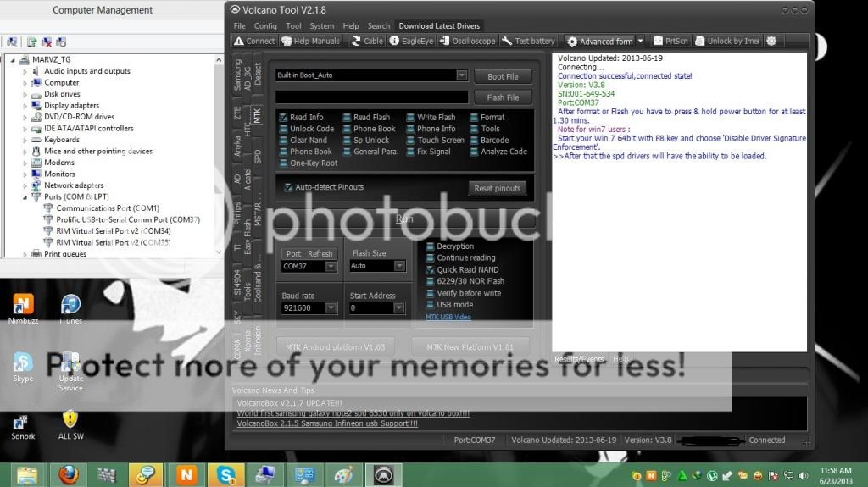Open File Explorer from the taskbar
The width and height of the screenshot is (868, 487).
click(x=27, y=475)
